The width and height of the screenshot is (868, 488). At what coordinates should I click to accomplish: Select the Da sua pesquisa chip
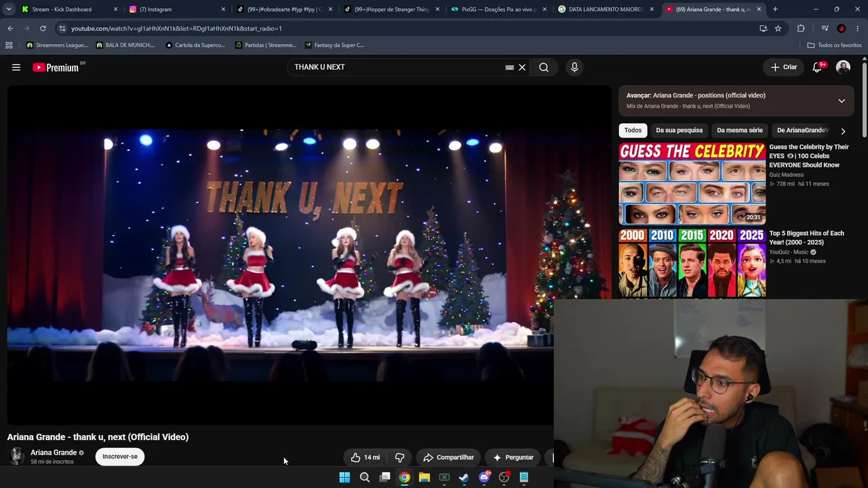(x=679, y=130)
